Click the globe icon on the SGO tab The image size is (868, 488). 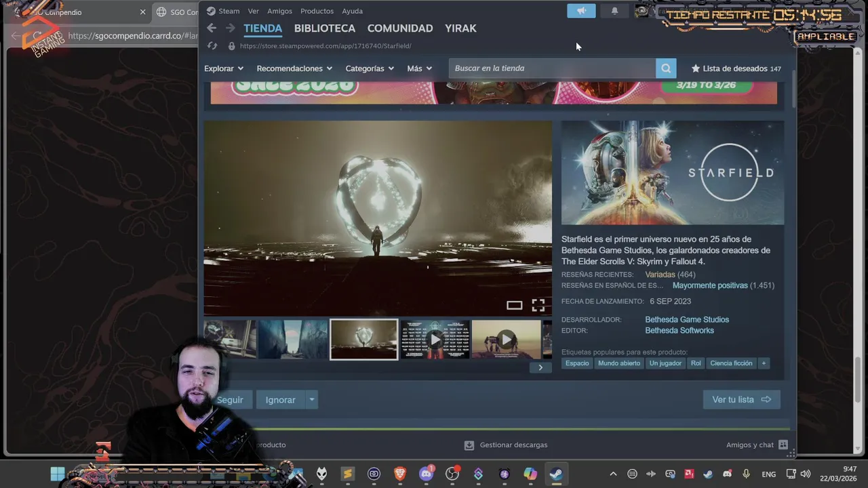[x=161, y=12]
